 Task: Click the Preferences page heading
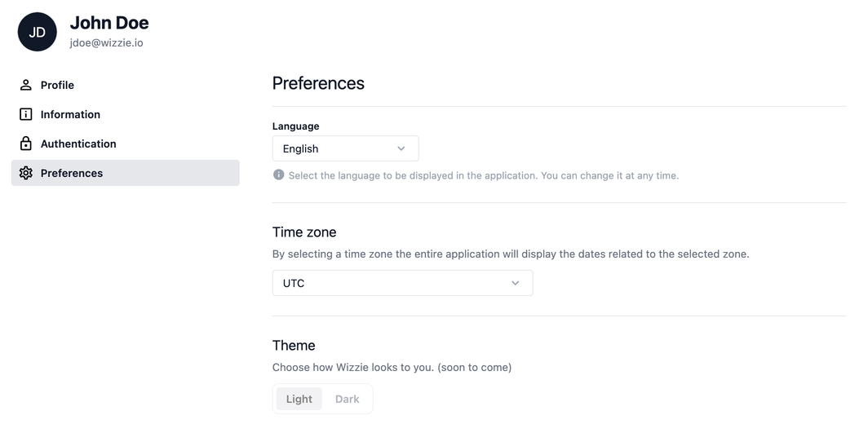tap(318, 83)
